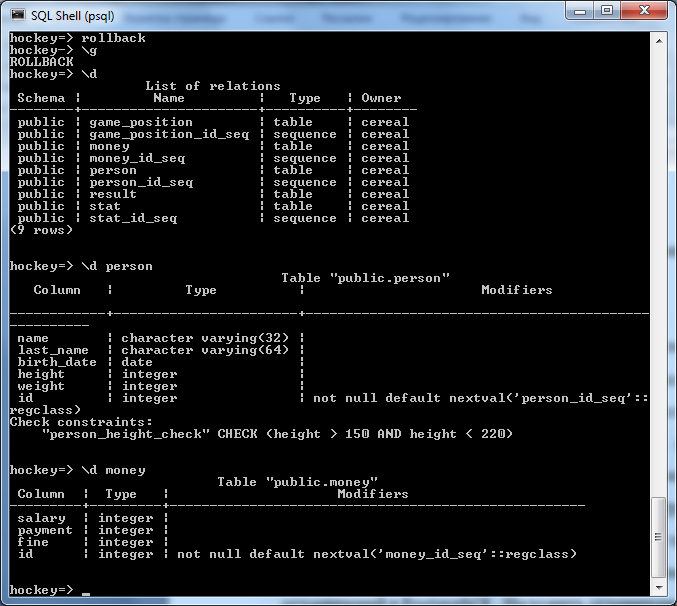Screen dimensions: 677x606
Task: Click the money_id_seq nextval modifier text
Action: point(377,554)
